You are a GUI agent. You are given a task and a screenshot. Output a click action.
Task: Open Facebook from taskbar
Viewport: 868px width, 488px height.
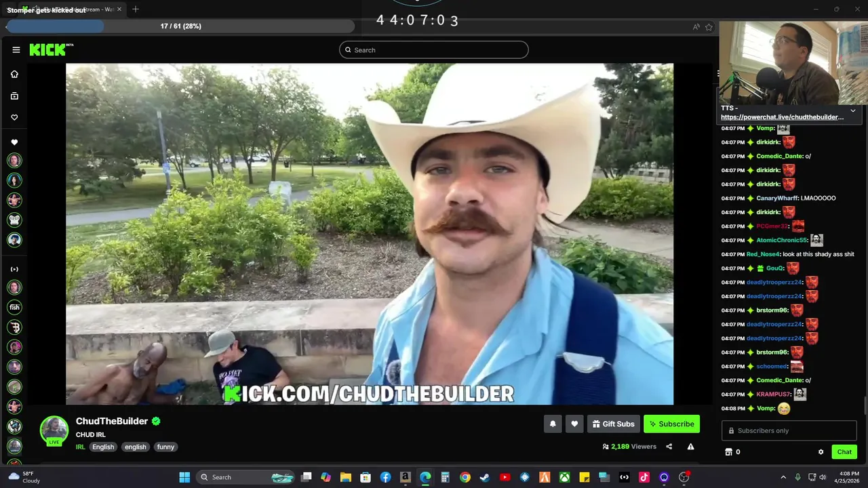click(385, 477)
